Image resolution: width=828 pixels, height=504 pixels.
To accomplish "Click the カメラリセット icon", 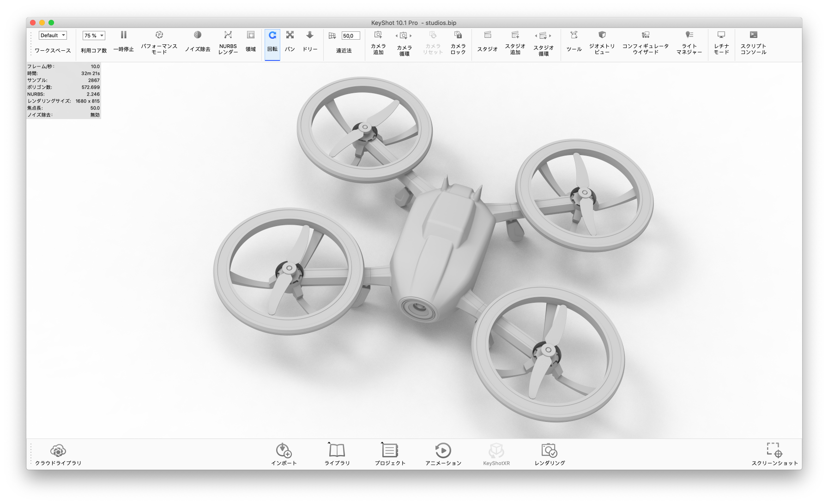I will 433,35.
